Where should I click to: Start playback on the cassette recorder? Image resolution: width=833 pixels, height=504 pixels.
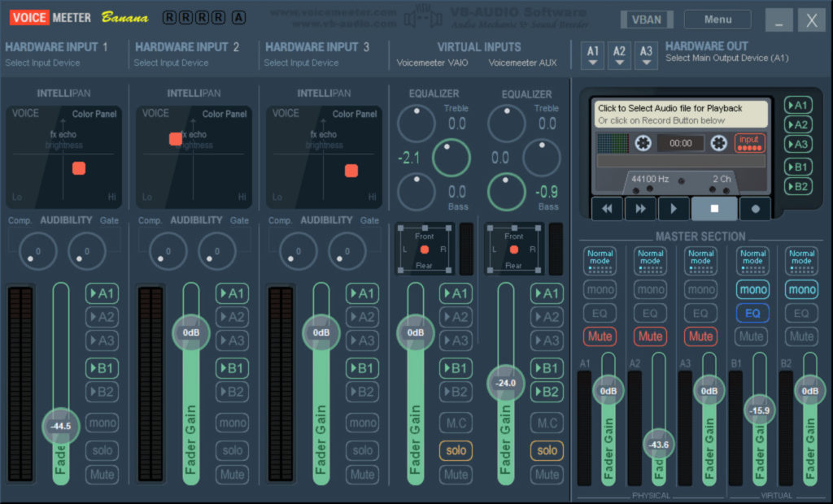tap(674, 209)
